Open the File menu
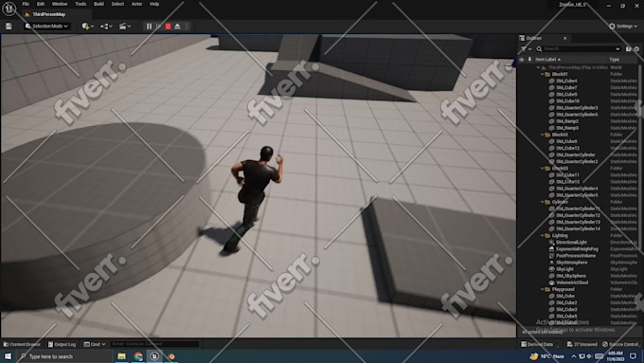The width and height of the screenshot is (644, 363). tap(26, 4)
